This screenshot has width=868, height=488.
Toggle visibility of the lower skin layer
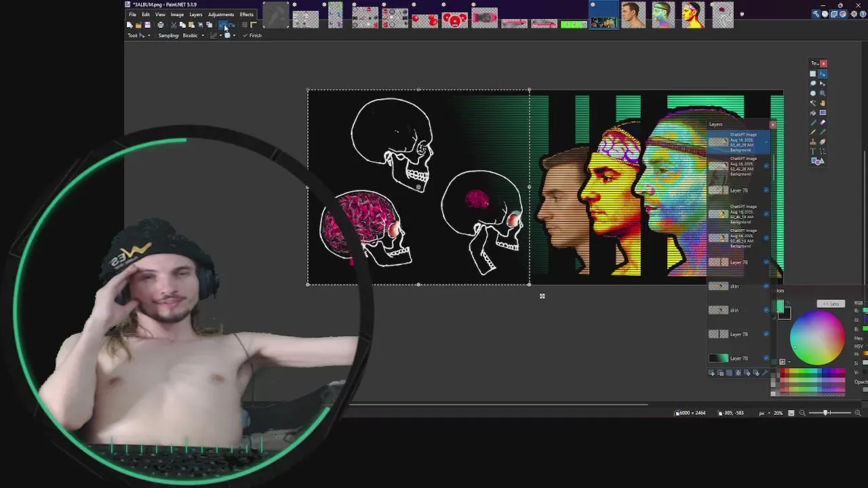point(766,310)
